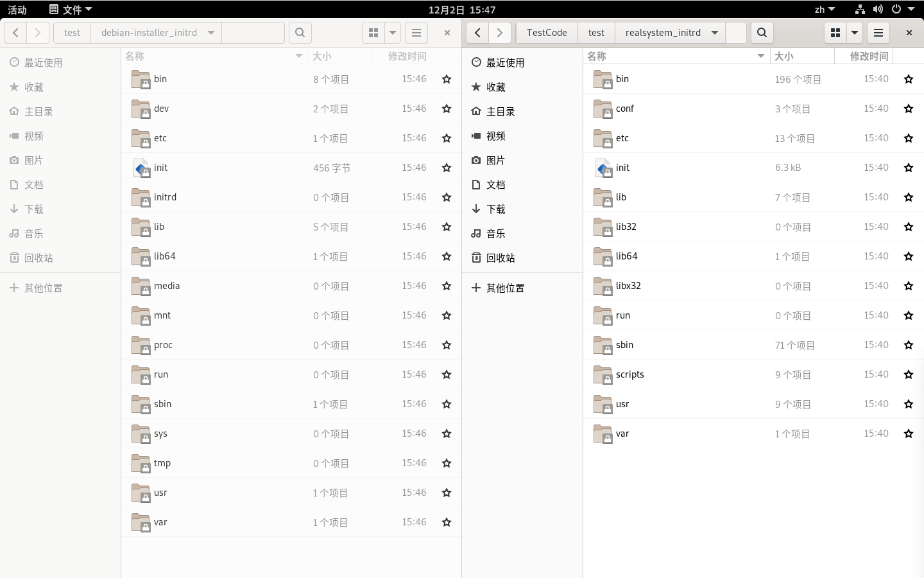The height and width of the screenshot is (578, 924).
Task: Click the power icon in top bar
Action: pos(896,10)
